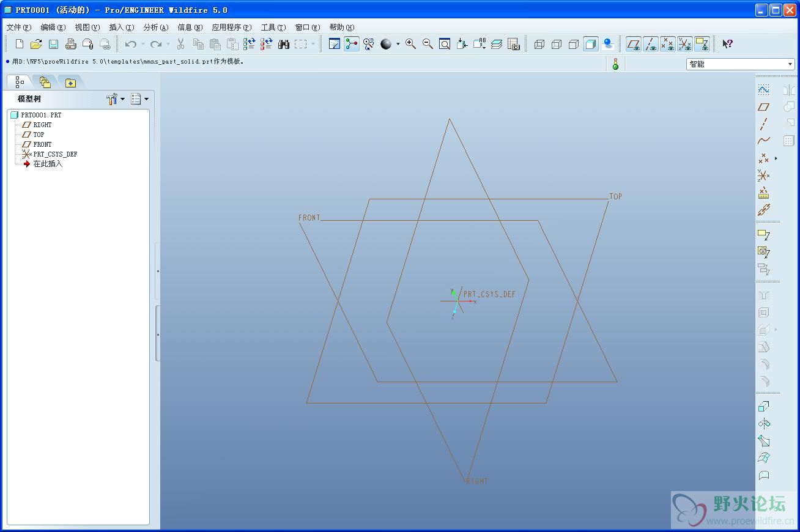
Task: Open the 文件(F) menu
Action: coord(18,28)
